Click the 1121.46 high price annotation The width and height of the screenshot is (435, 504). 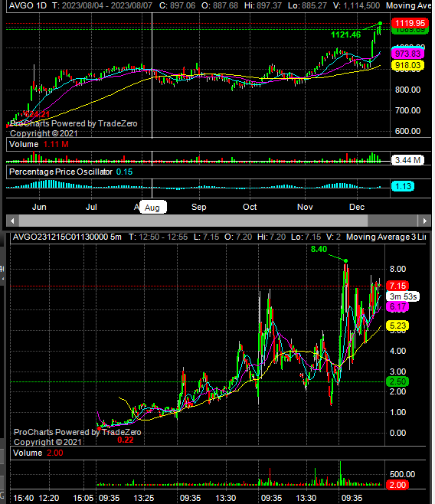pos(345,34)
